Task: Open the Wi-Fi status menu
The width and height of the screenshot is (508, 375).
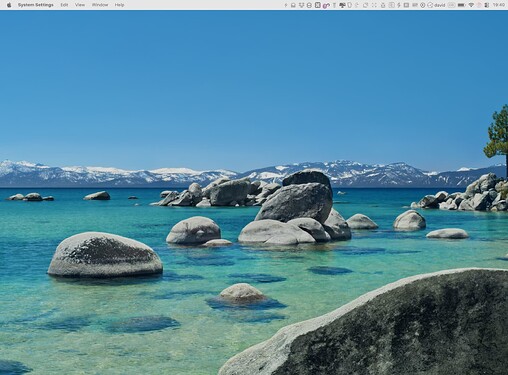Action: pyautogui.click(x=471, y=5)
